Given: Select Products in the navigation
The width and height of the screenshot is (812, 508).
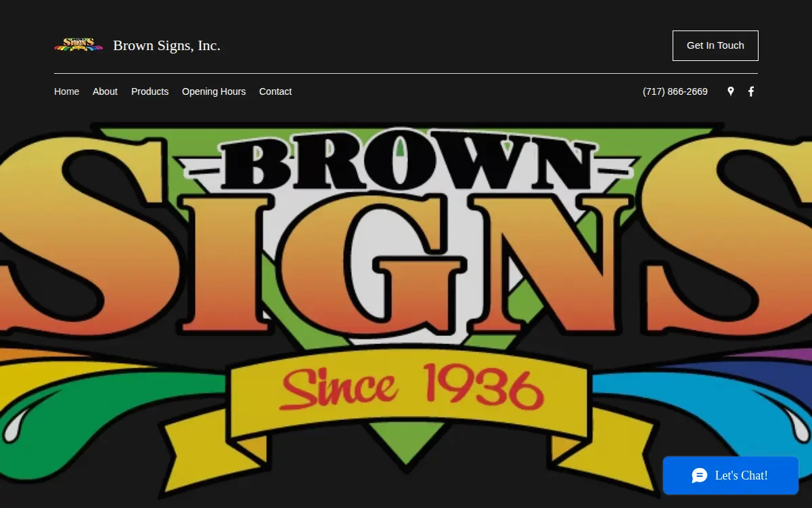Looking at the screenshot, I should (150, 91).
